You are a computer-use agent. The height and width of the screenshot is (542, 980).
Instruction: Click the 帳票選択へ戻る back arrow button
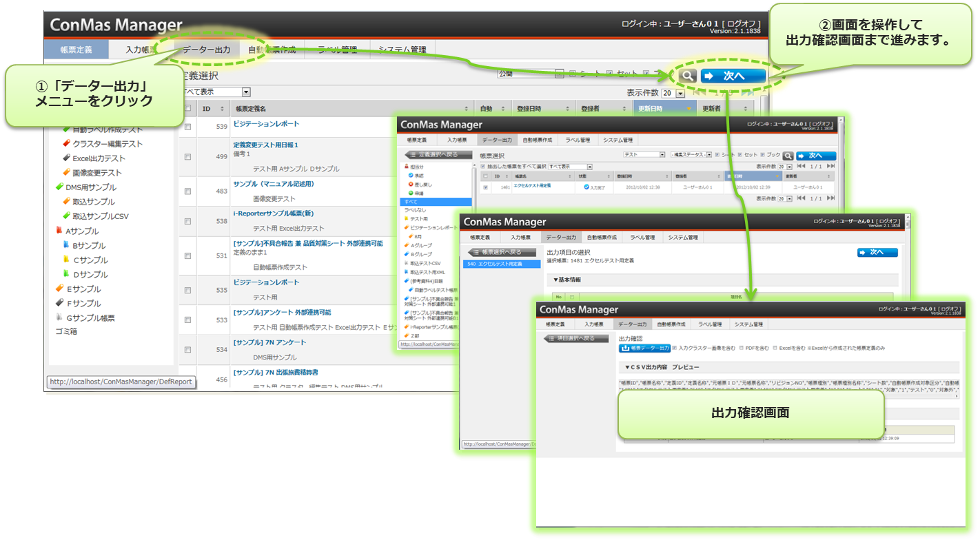click(x=501, y=252)
